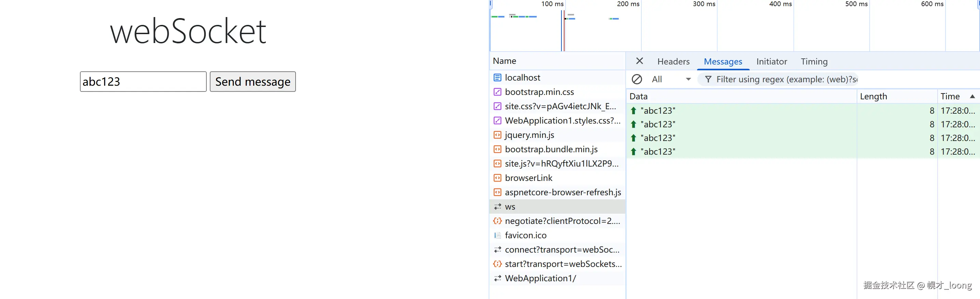980x299 pixels.
Task: Click the 100 ms timeline marker
Action: (x=553, y=4)
